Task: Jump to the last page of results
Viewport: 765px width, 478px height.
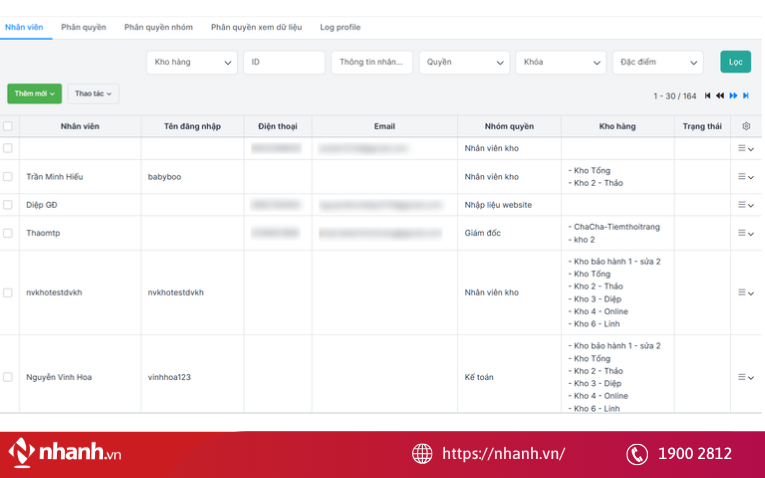Action: pos(745,96)
